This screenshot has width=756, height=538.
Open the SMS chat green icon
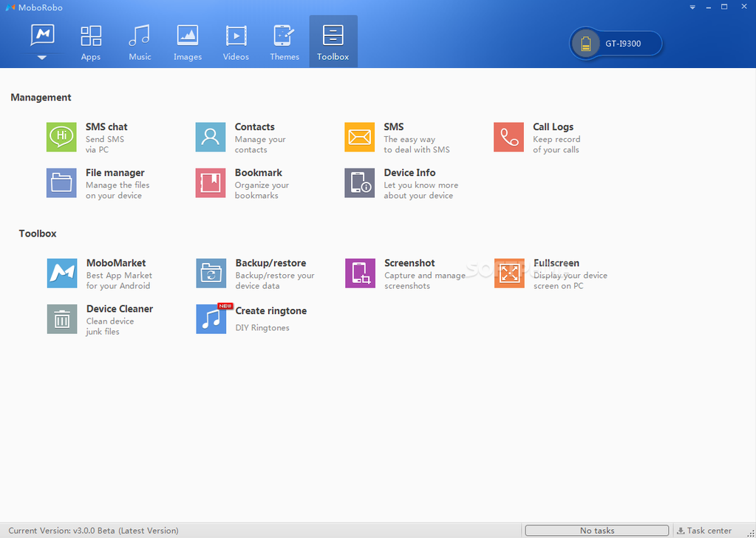click(61, 137)
